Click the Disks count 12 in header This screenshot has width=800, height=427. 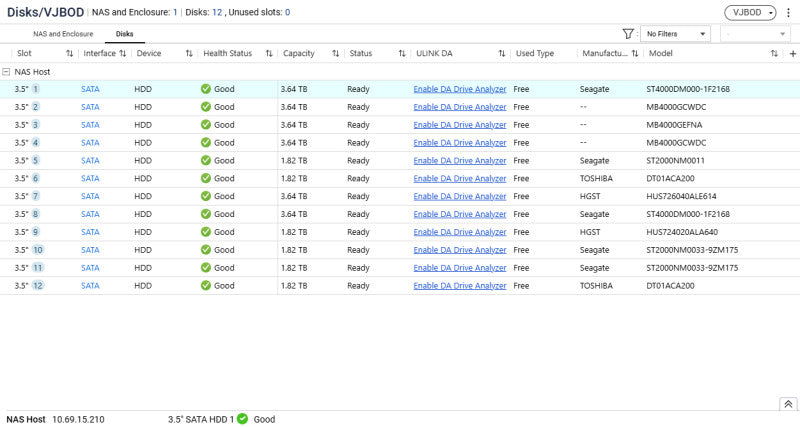click(x=217, y=12)
